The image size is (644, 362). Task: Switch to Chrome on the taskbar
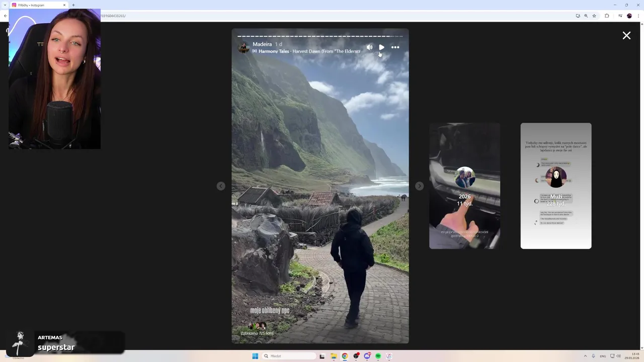(x=345, y=356)
